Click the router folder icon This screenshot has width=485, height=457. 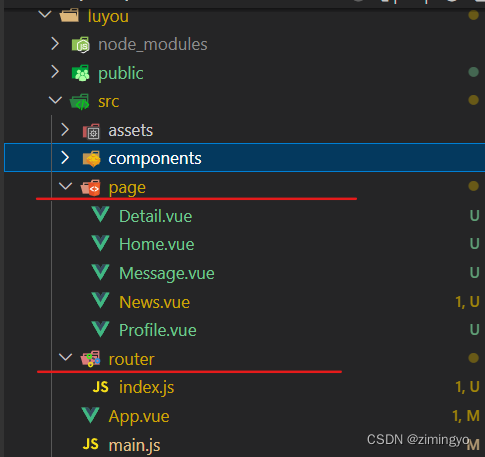(x=90, y=359)
